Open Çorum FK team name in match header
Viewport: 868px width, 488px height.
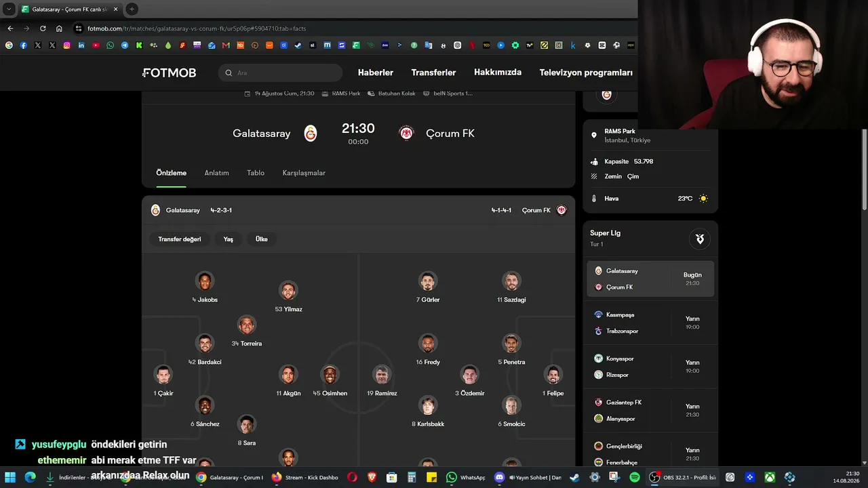(450, 134)
